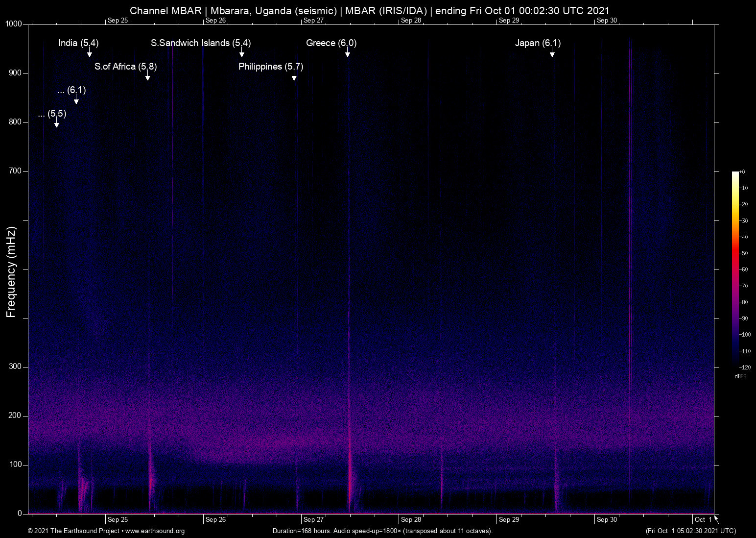Click the Sep 25 label on top axis
Image resolution: width=756 pixels, height=538 pixels.
point(118,20)
